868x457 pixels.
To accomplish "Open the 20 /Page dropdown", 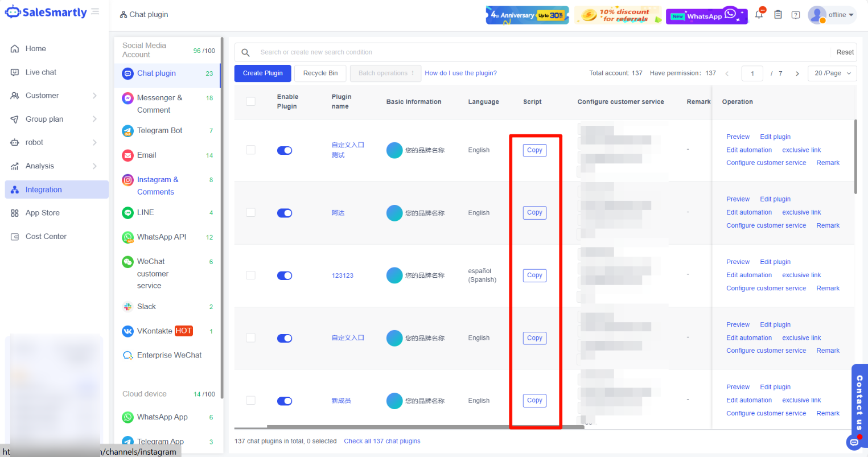I will [832, 73].
